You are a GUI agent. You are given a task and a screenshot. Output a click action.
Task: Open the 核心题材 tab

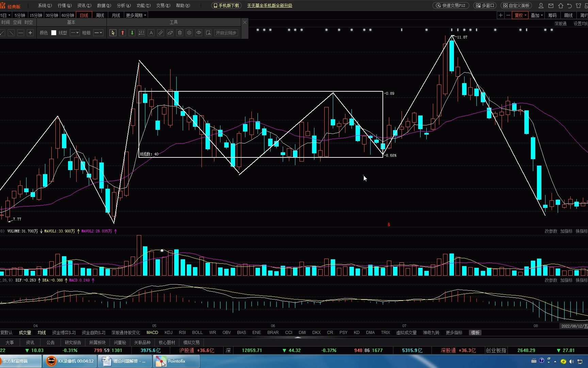tap(167, 342)
